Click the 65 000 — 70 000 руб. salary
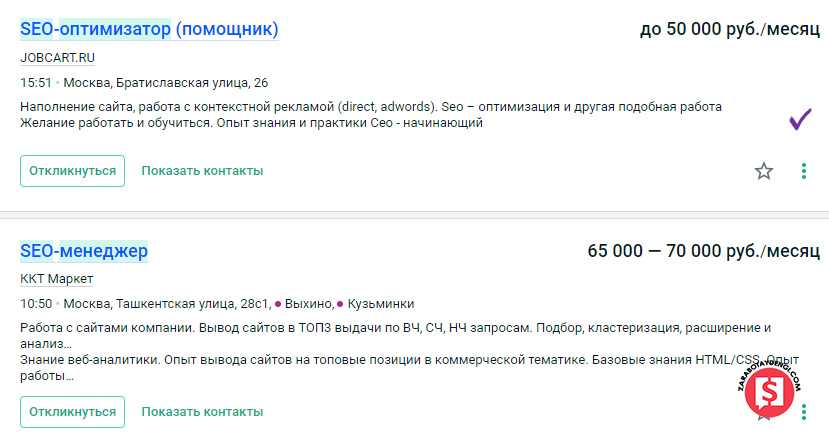This screenshot has width=829, height=437. (703, 251)
